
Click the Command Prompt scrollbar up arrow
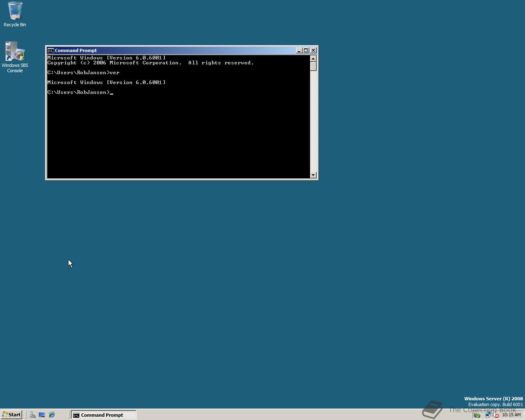313,58
